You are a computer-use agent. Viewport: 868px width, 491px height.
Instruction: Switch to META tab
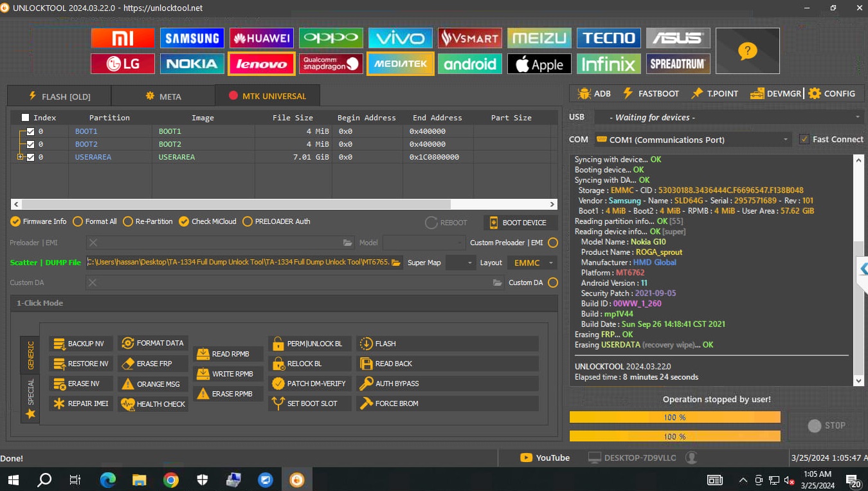point(163,96)
